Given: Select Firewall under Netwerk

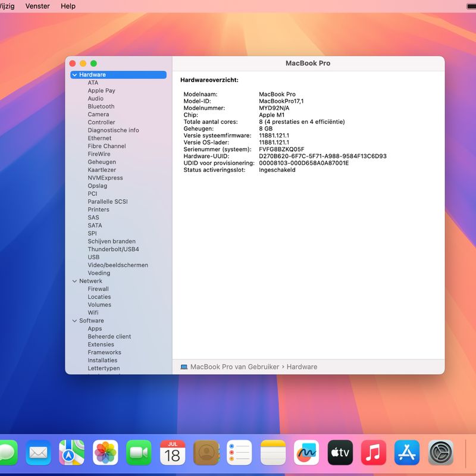Looking at the screenshot, I should (98, 289).
